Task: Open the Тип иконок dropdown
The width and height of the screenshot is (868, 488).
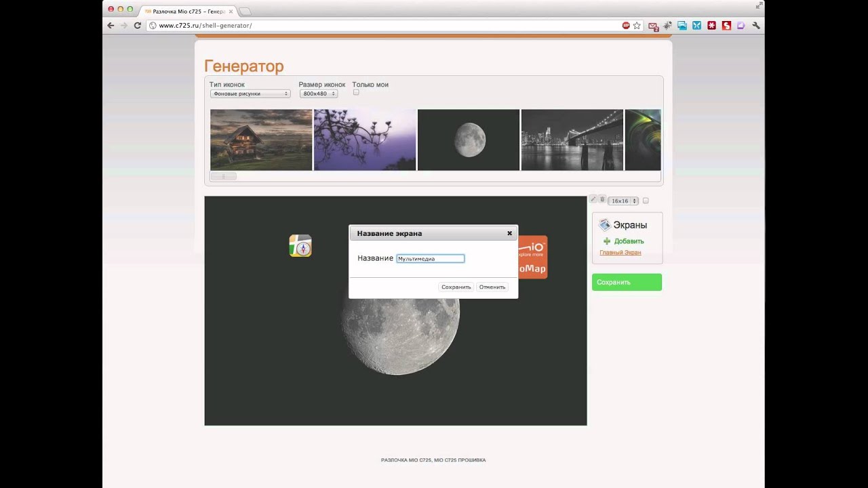Action: pyautogui.click(x=250, y=94)
